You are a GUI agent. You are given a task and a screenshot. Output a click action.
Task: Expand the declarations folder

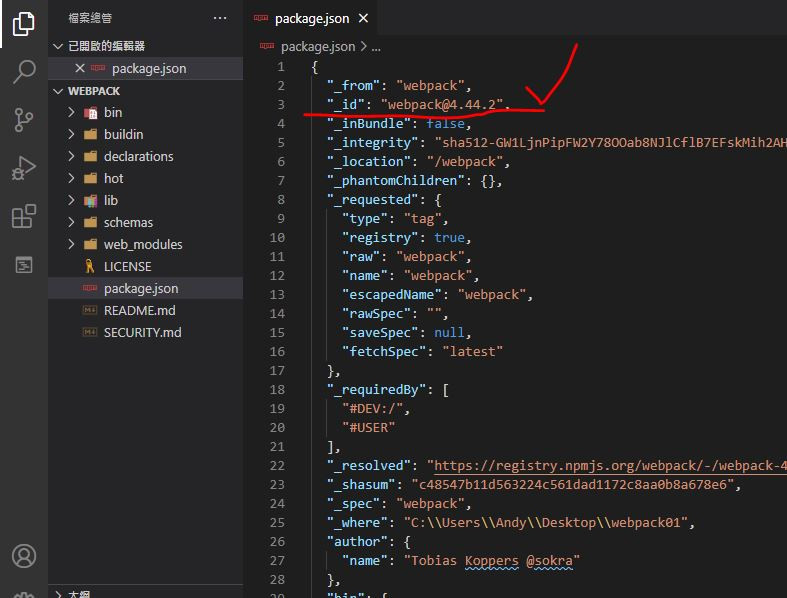tap(71, 156)
